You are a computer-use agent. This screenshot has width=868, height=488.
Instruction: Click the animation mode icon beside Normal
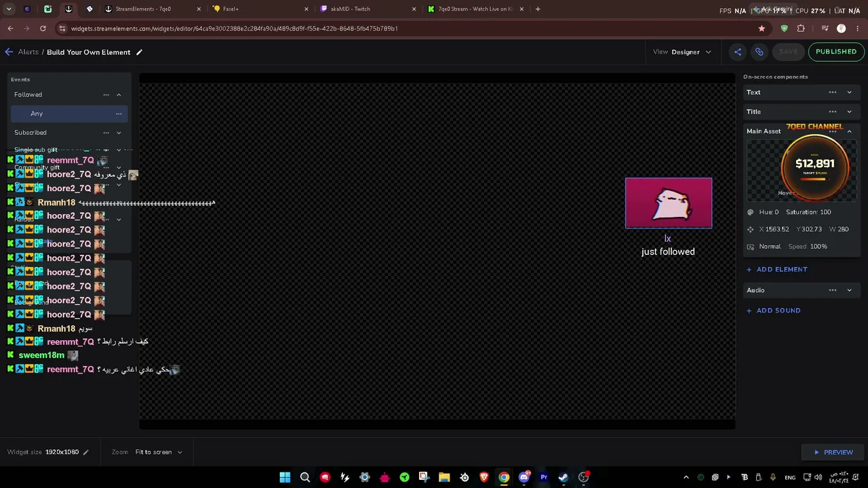coord(750,247)
